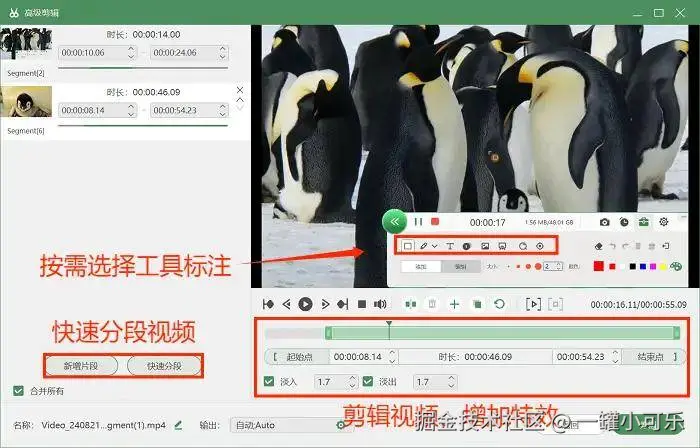Step back one frame
700x448 pixels.
[287, 304]
